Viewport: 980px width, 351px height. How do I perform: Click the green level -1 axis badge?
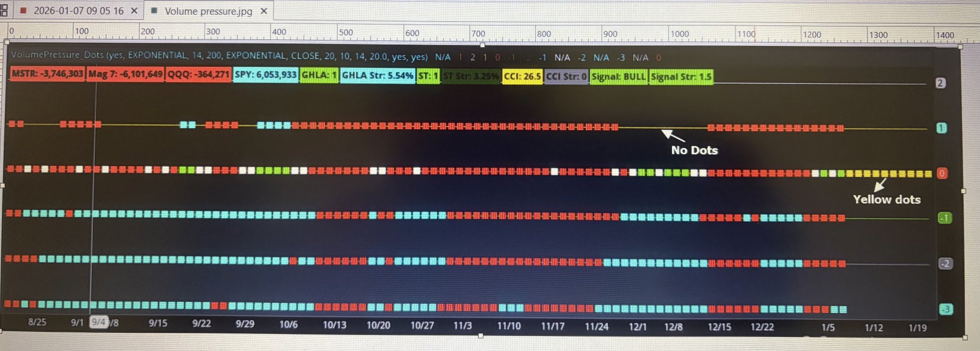pos(944,218)
